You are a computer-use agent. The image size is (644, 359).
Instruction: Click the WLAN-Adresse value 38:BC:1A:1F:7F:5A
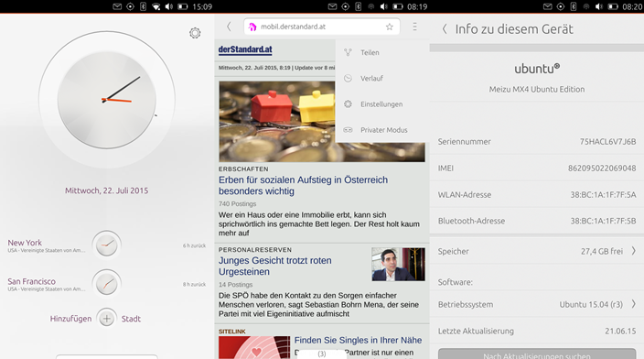(x=603, y=194)
